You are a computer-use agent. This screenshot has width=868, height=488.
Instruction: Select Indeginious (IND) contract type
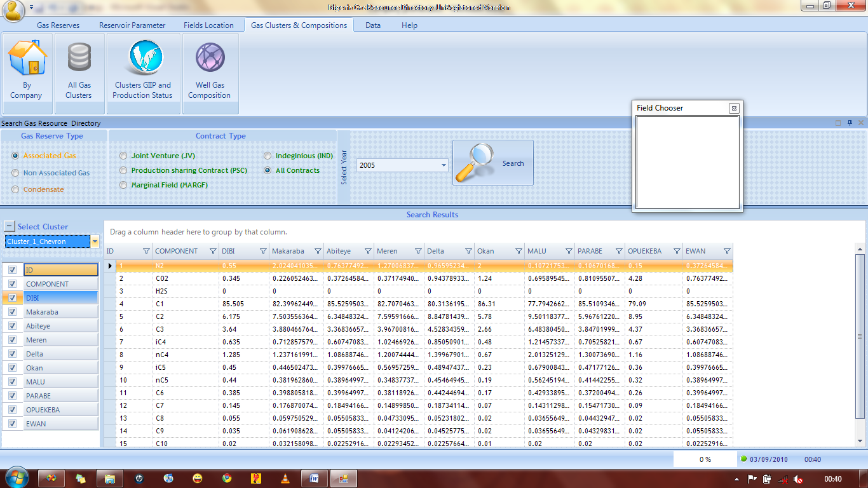tap(268, 156)
